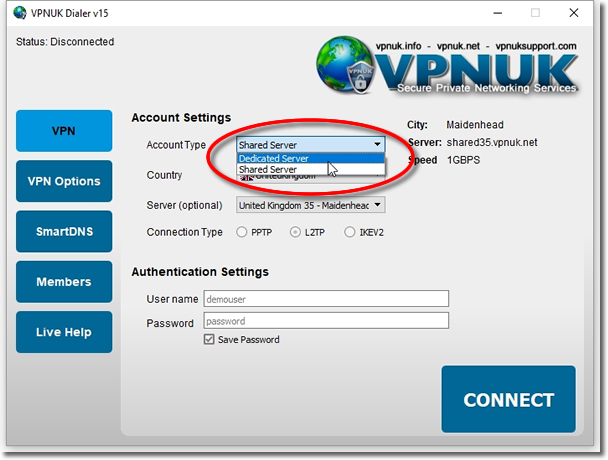The image size is (608, 460).
Task: Open the Server (optional) dropdown
Action: [x=311, y=205]
